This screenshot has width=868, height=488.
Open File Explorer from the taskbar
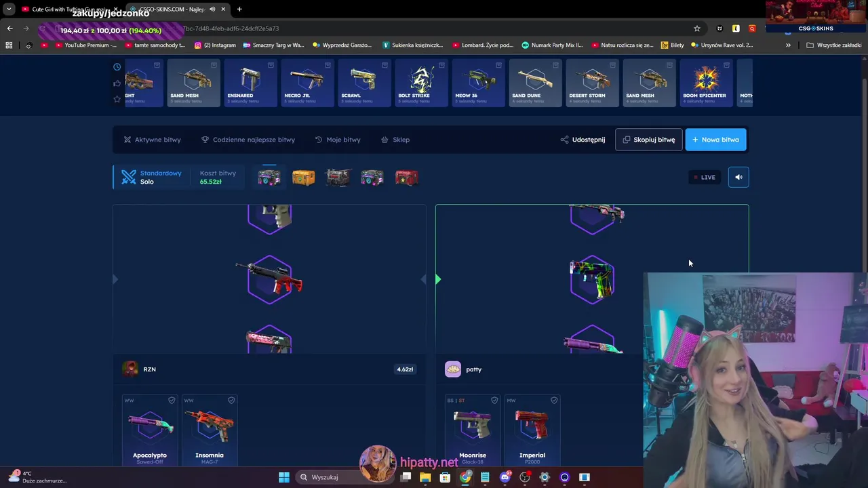(x=425, y=477)
